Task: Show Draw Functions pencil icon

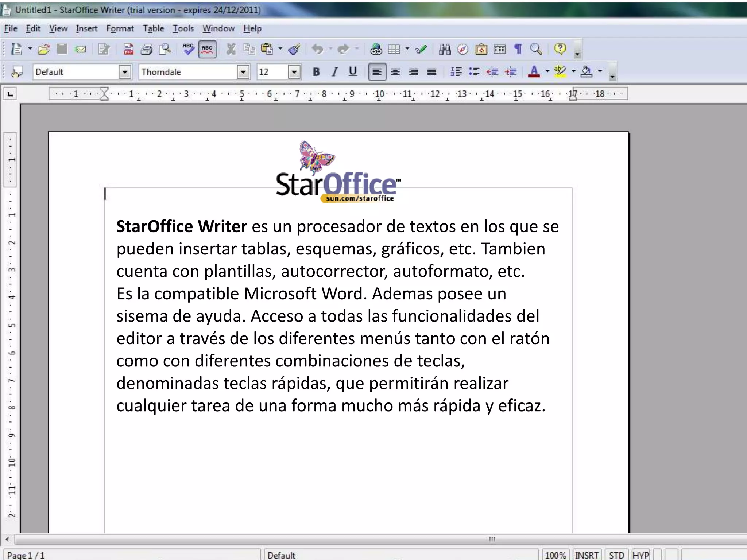Action: (x=421, y=49)
